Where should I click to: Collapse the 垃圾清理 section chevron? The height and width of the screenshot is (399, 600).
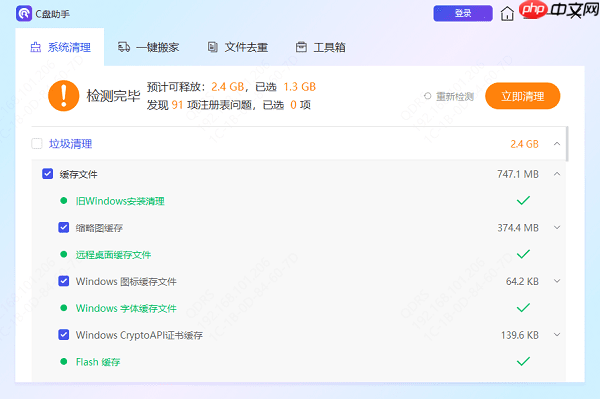tap(557, 144)
